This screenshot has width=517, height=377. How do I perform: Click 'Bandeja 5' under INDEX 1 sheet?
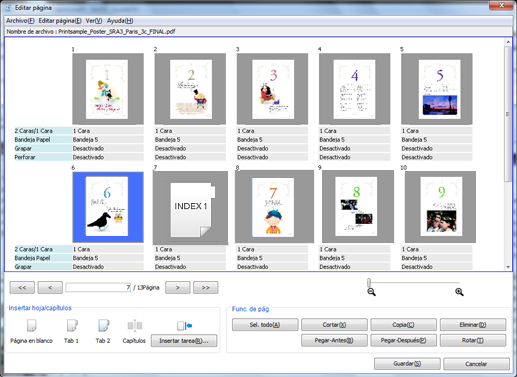(x=190, y=258)
